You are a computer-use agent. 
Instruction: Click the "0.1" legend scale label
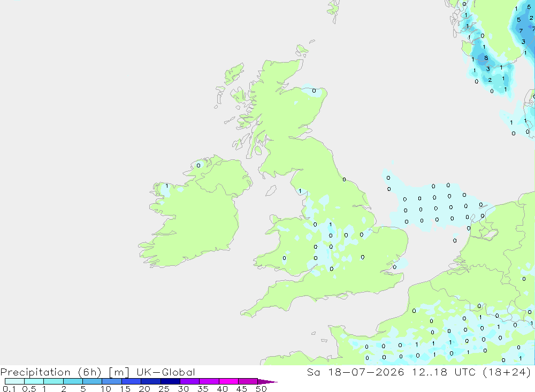pyautogui.click(x=9, y=389)
